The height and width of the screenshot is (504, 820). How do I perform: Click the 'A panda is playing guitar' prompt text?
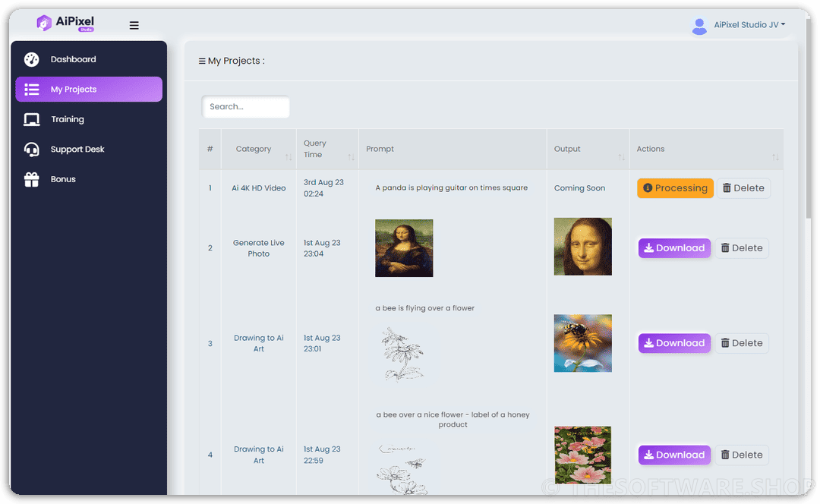pyautogui.click(x=451, y=187)
